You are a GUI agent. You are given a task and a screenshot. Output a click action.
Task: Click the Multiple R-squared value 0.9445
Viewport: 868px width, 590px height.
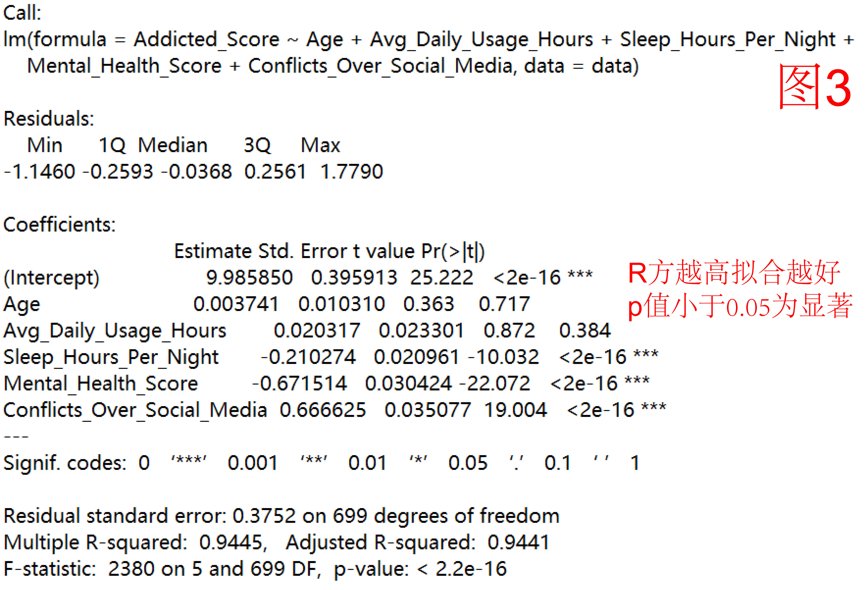(x=231, y=542)
